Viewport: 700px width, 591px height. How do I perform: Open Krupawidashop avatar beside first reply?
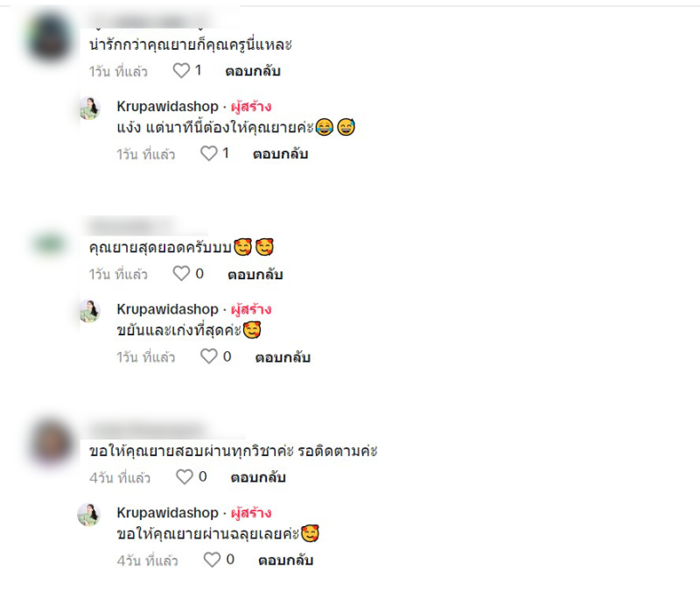click(90, 108)
